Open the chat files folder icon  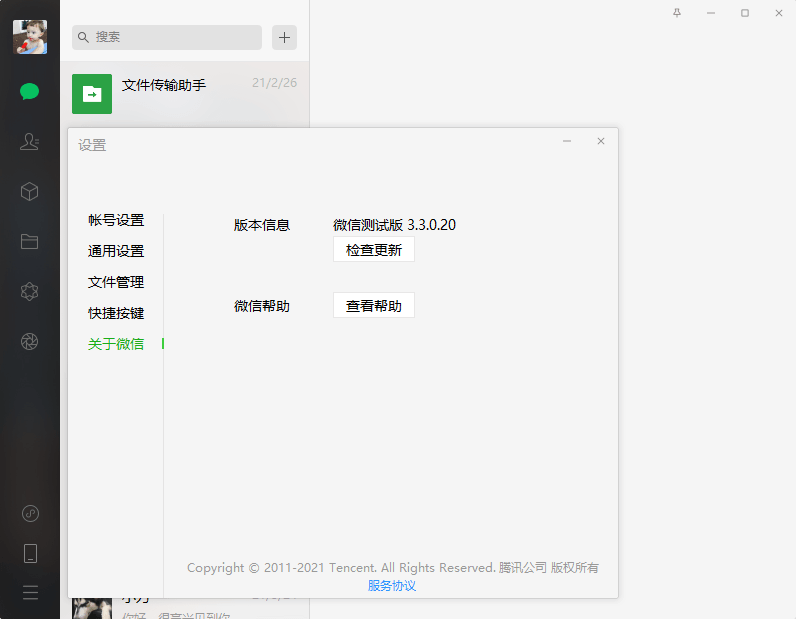[x=30, y=241]
